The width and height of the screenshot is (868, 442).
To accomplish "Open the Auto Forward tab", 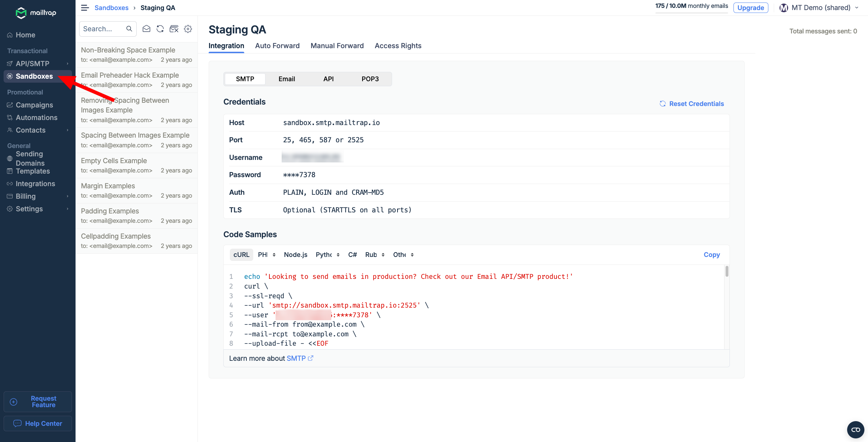I will tap(277, 46).
